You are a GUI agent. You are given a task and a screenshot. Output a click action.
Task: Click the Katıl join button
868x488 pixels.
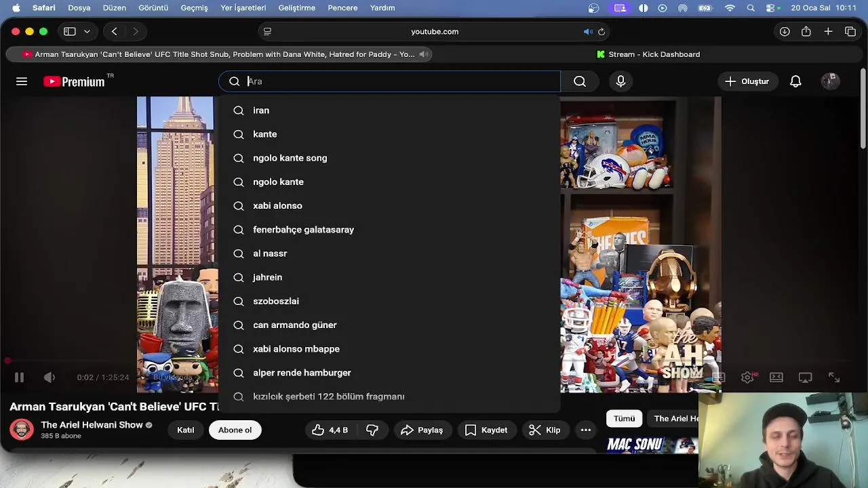[x=185, y=430]
